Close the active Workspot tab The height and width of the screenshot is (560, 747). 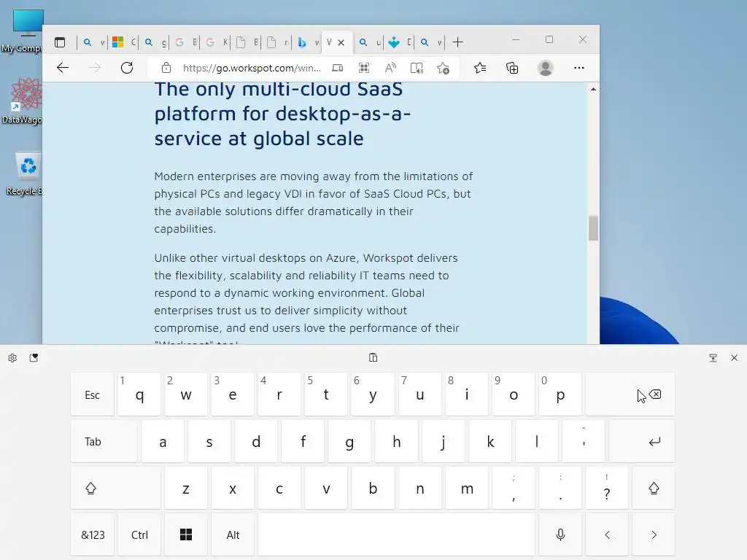341,42
